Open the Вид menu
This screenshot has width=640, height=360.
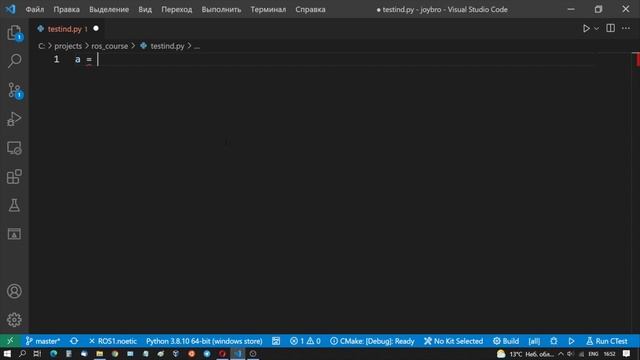pyautogui.click(x=145, y=9)
